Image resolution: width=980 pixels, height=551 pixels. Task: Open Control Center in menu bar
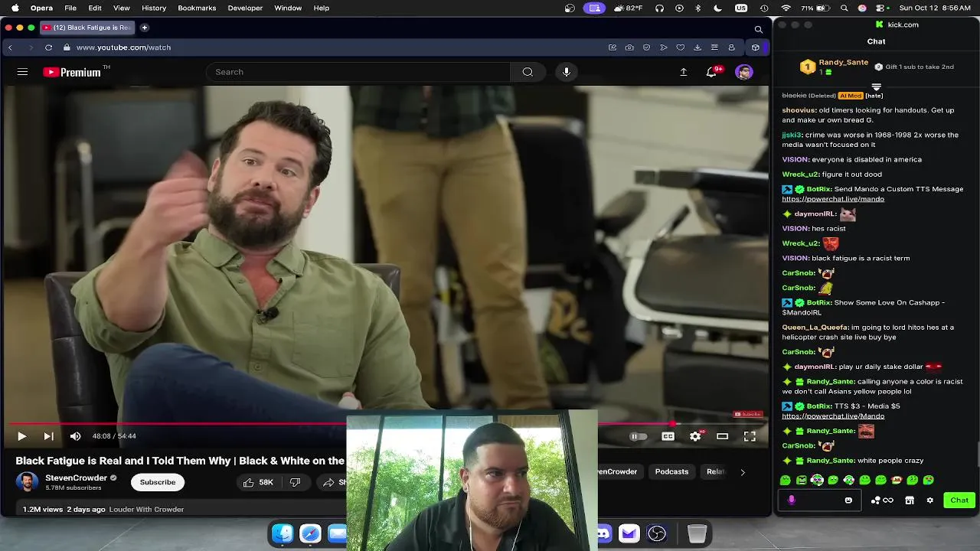(x=880, y=8)
